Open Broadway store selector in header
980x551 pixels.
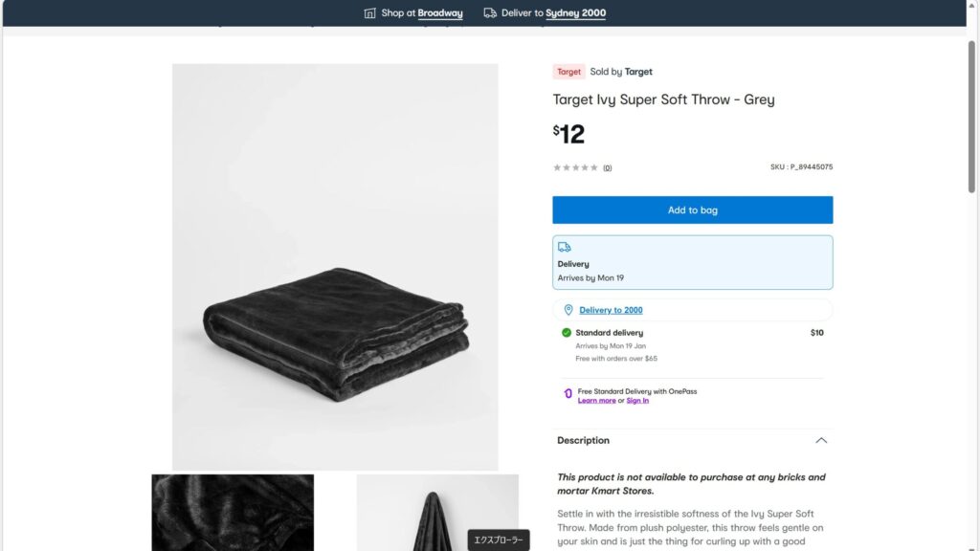click(440, 13)
